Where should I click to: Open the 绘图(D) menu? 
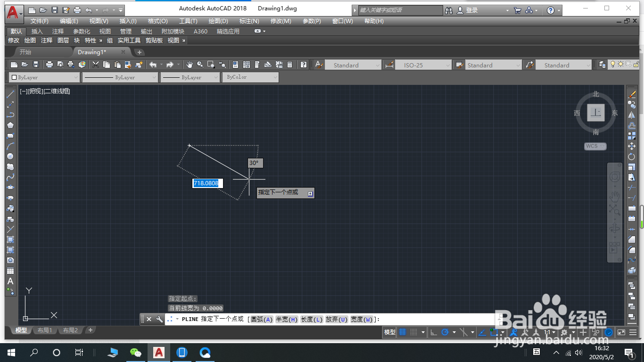(218, 21)
